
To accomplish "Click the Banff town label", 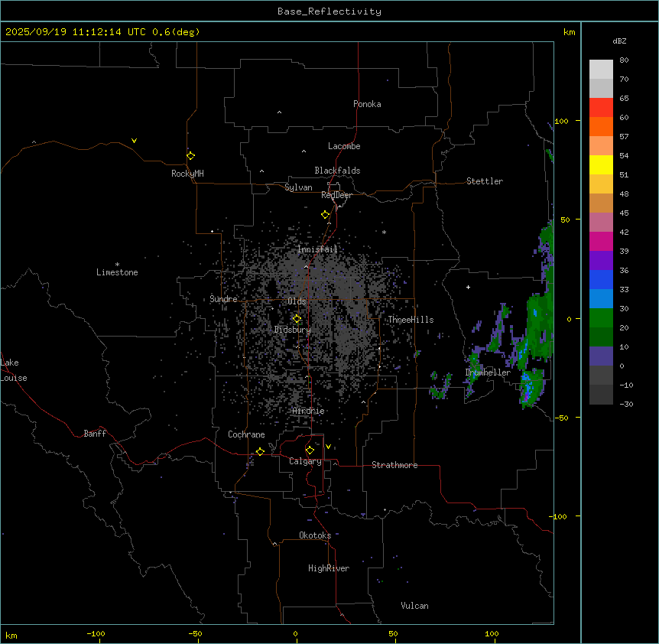I will coord(95,434).
